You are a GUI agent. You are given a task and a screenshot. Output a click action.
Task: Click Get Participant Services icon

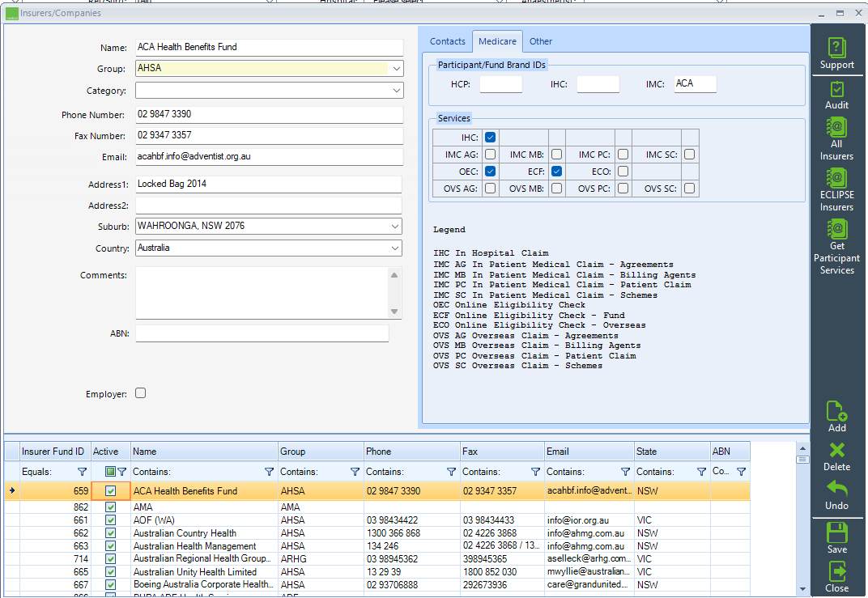click(x=836, y=247)
